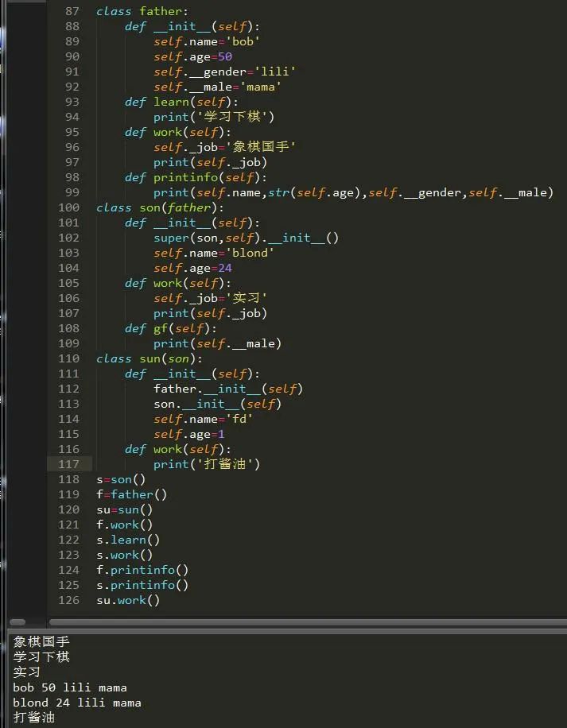Click '打酱油' in the output panel
Viewport: 567px width, 728px height.
34,718
